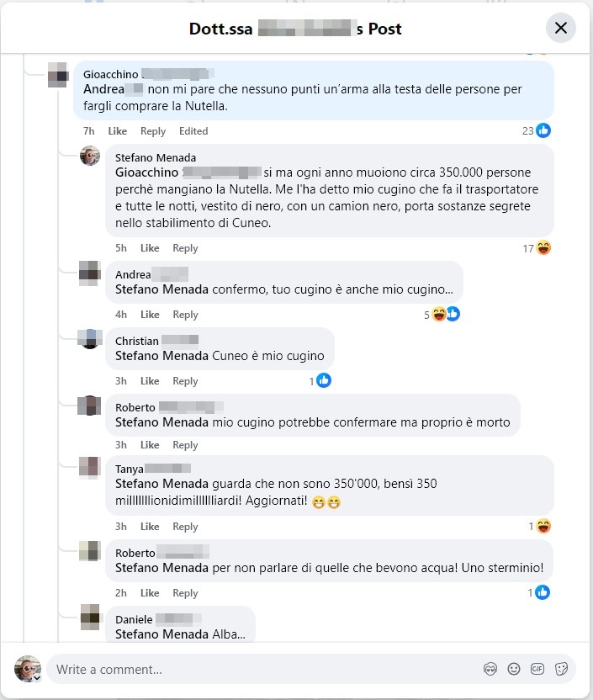Open Stefano Menada's profile name link
The image size is (593, 700).
point(156,157)
